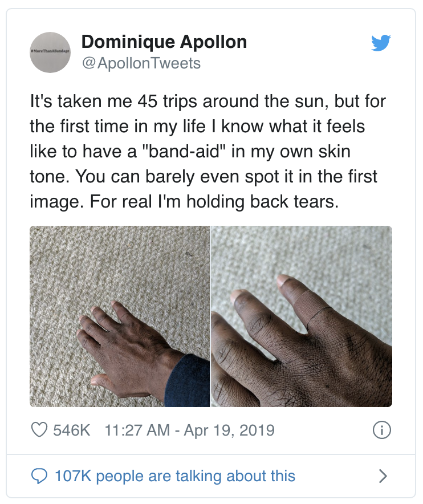
Task: Click the Twitter bird logo
Action: coord(380,43)
